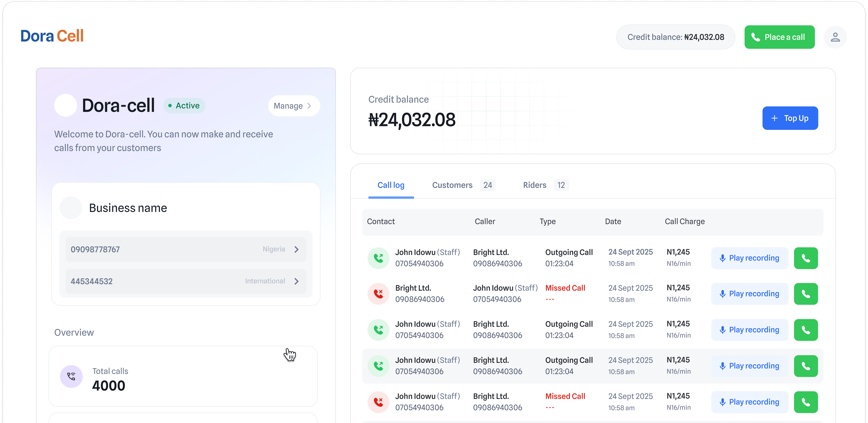
Task: Click the Business name avatar circle
Action: 71,208
